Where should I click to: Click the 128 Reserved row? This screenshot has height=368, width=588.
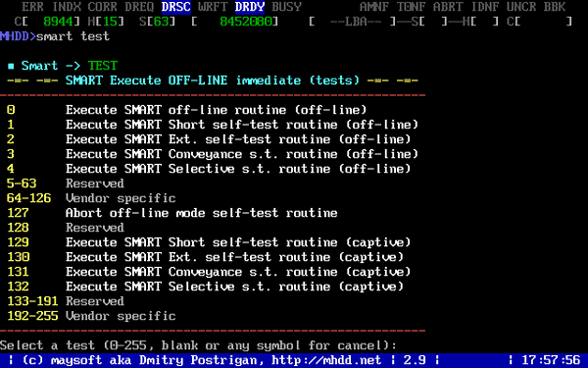coord(66,228)
